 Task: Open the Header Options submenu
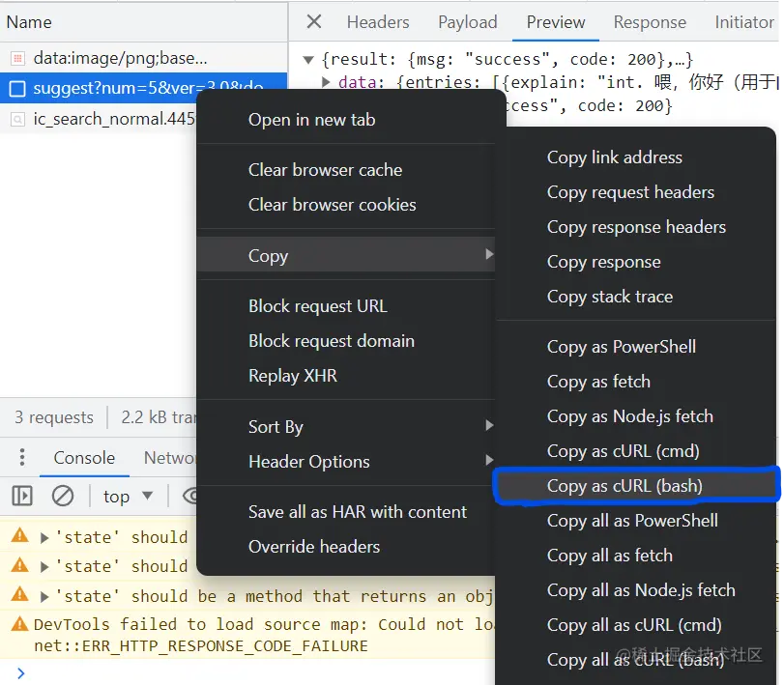346,462
